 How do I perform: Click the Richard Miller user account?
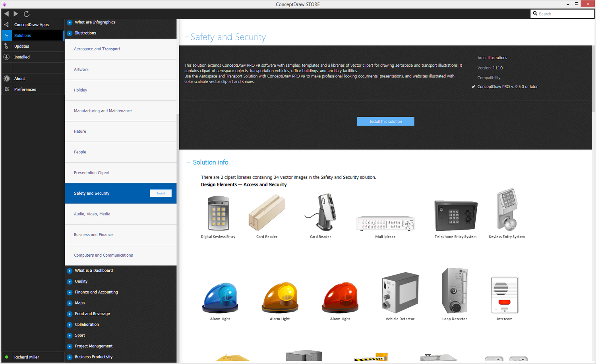[27, 357]
